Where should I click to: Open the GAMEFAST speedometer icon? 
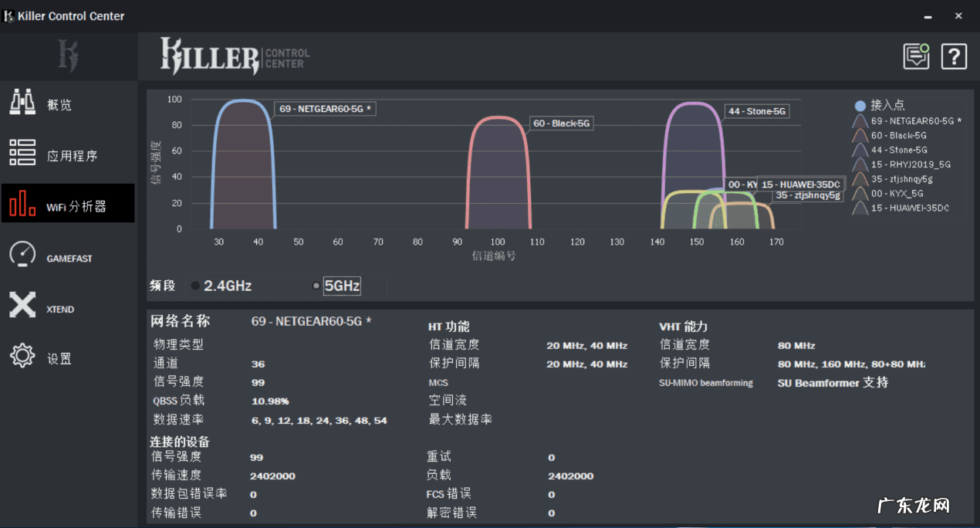[x=22, y=255]
